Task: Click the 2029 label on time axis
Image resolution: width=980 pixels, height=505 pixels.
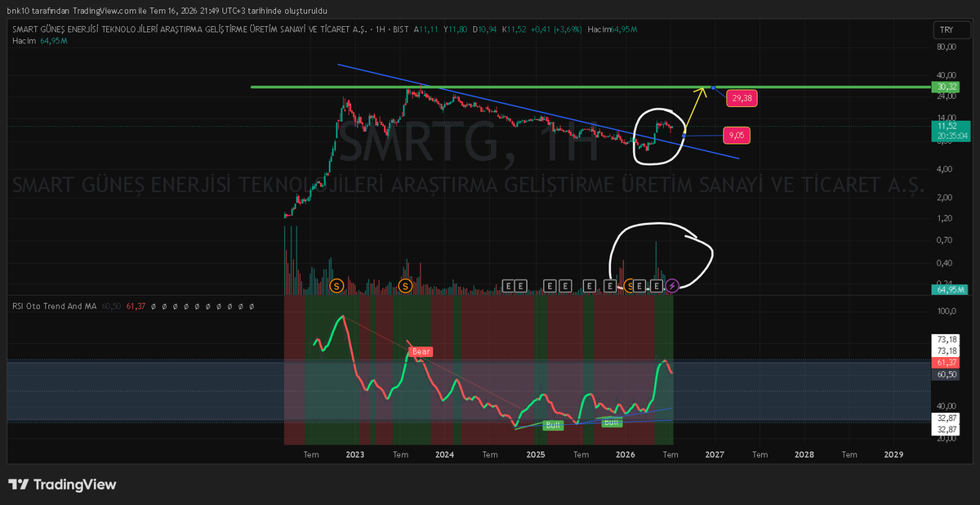Action: tap(894, 454)
